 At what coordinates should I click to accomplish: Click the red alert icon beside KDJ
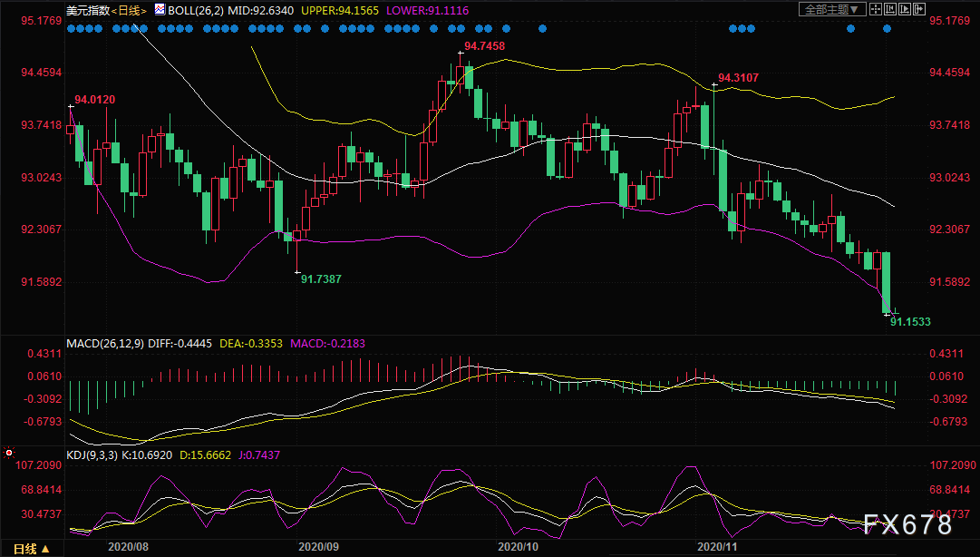[x=9, y=453]
